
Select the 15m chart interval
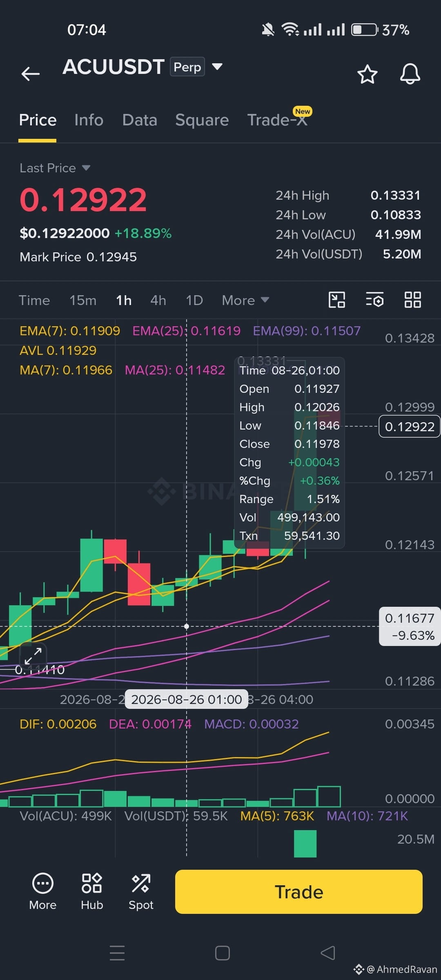[x=83, y=300]
